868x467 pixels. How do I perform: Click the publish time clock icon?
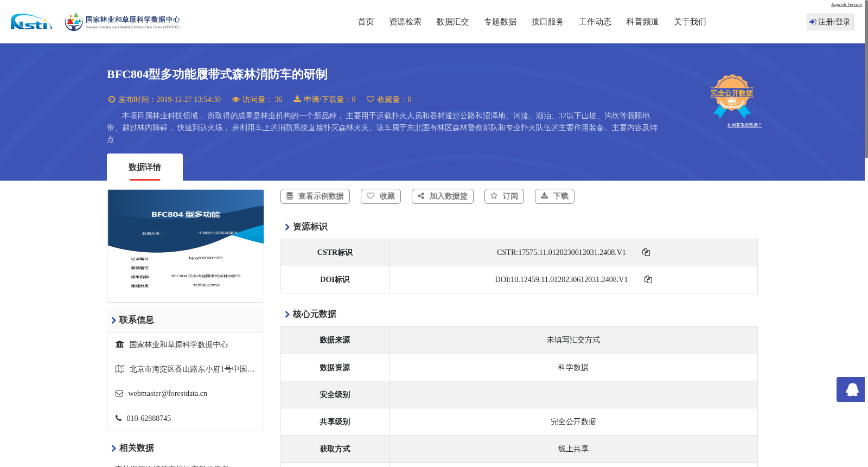[x=112, y=99]
